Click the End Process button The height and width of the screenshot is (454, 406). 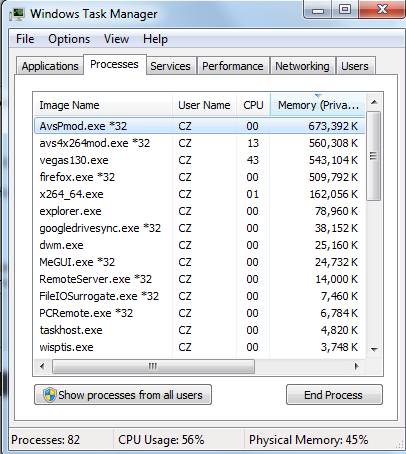[x=333, y=395]
